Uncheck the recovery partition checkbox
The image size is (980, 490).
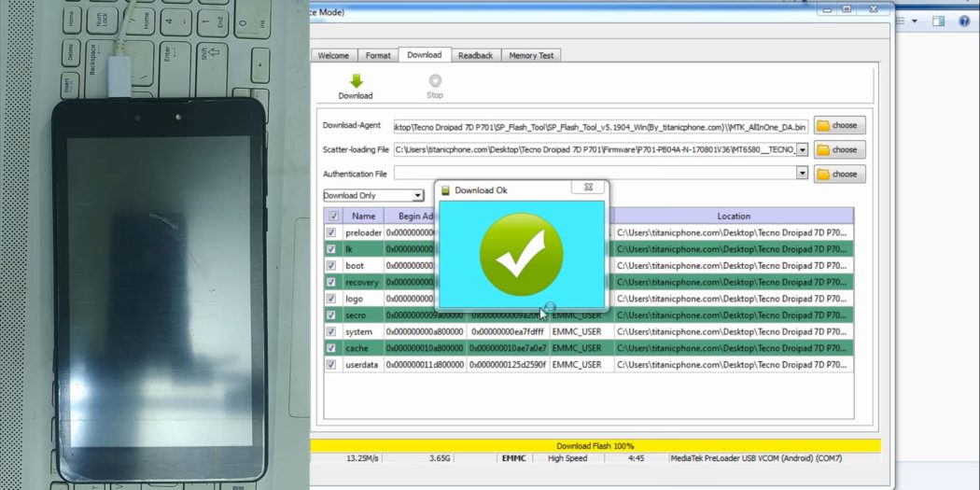click(x=330, y=282)
